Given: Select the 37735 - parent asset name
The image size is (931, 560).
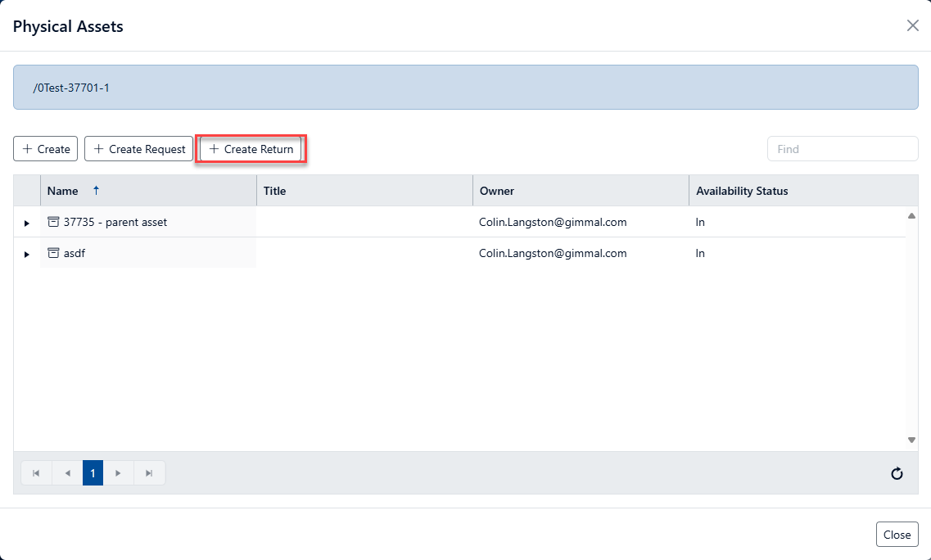Looking at the screenshot, I should click(115, 222).
